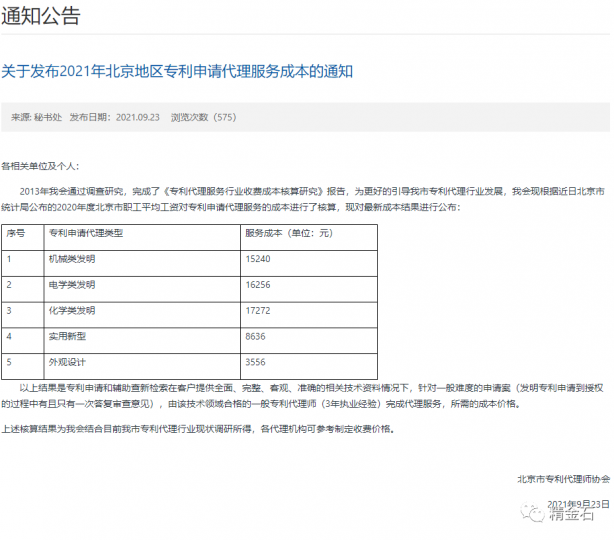Click the 2021年9月23日 date at bottom
This screenshot has height=540, width=614.
coord(578,504)
